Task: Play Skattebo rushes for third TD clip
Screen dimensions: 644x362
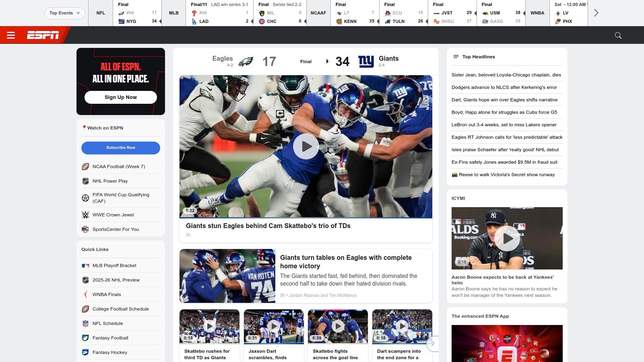Action: 209,326
